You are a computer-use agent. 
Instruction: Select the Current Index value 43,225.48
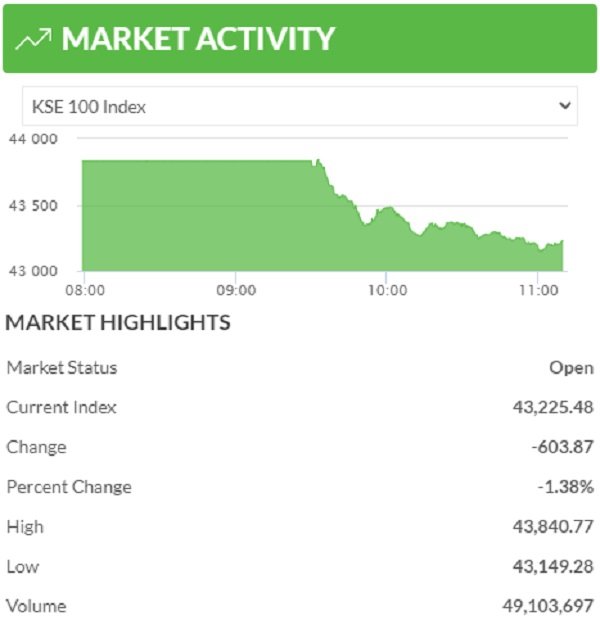click(x=551, y=407)
